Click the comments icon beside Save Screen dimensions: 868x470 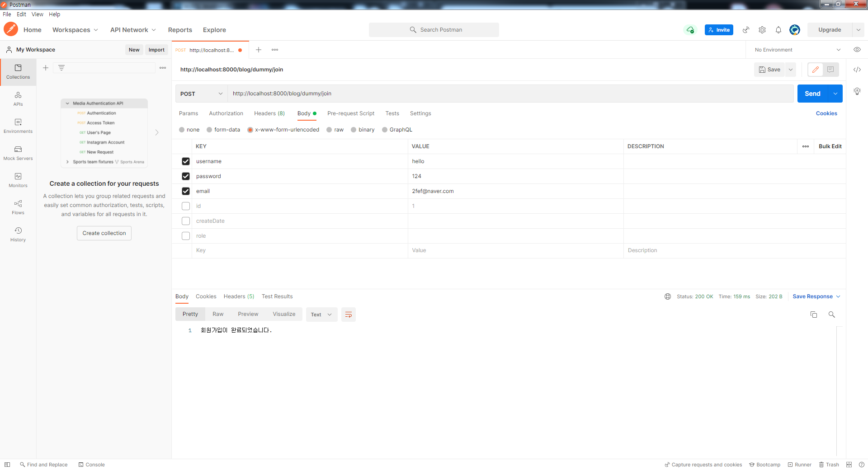[x=830, y=70]
